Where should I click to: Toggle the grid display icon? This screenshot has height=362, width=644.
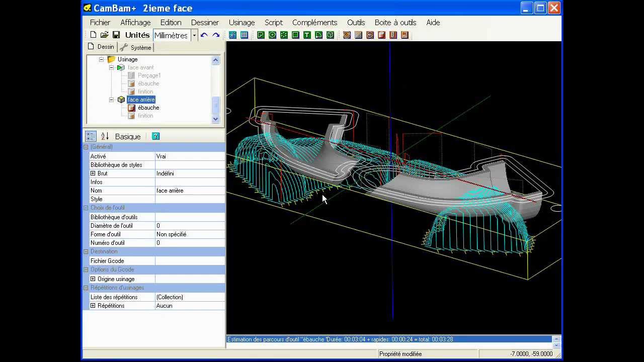[x=244, y=35]
